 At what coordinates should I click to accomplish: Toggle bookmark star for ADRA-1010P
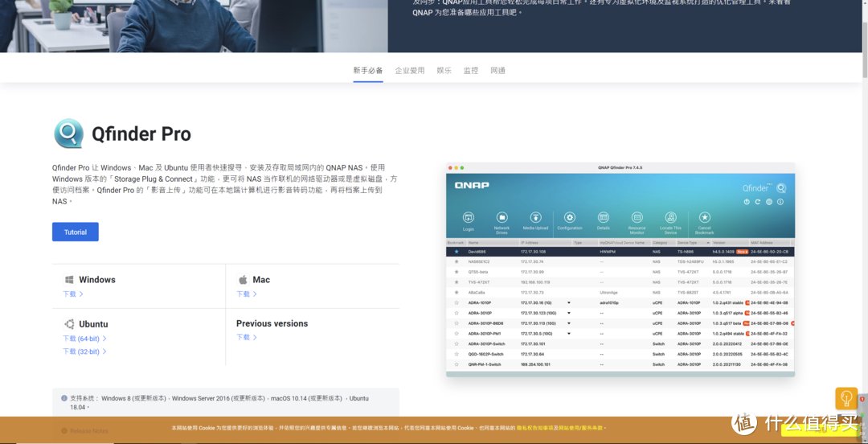(x=457, y=302)
